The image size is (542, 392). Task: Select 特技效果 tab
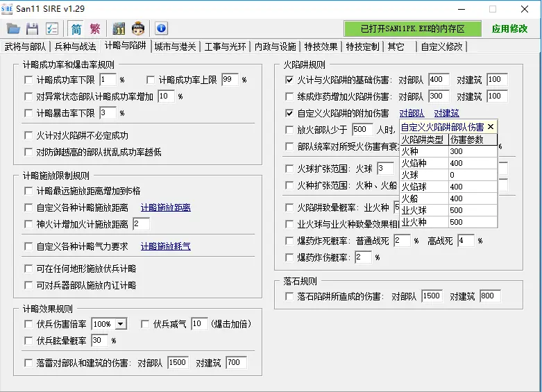[x=321, y=46]
